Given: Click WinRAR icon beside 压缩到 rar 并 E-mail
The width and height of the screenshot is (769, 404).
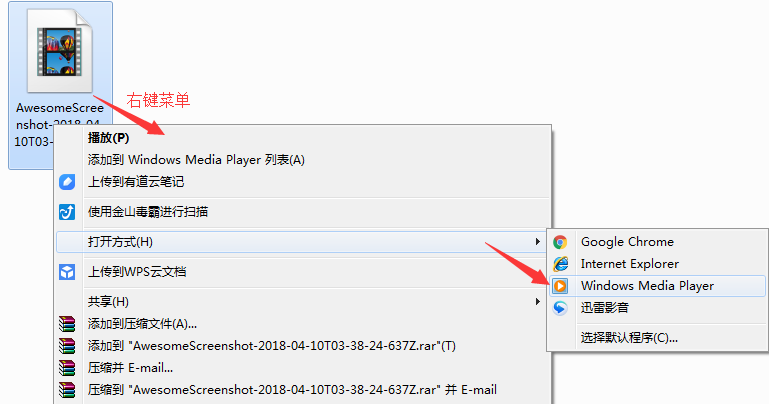Looking at the screenshot, I should [67, 390].
